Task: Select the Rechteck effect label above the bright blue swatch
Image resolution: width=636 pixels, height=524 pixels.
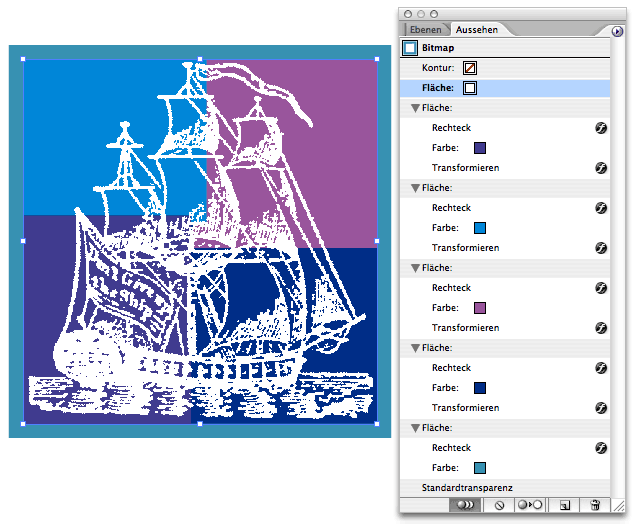Action: click(x=451, y=208)
